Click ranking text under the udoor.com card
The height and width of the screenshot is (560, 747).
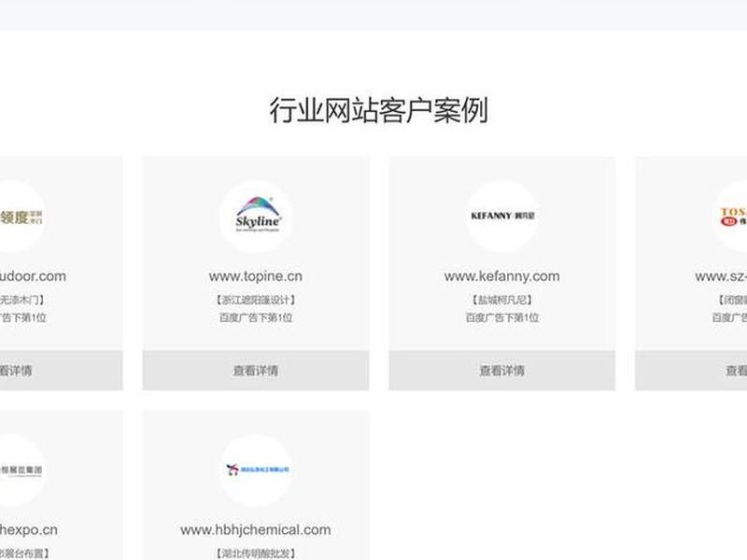(x=22, y=317)
